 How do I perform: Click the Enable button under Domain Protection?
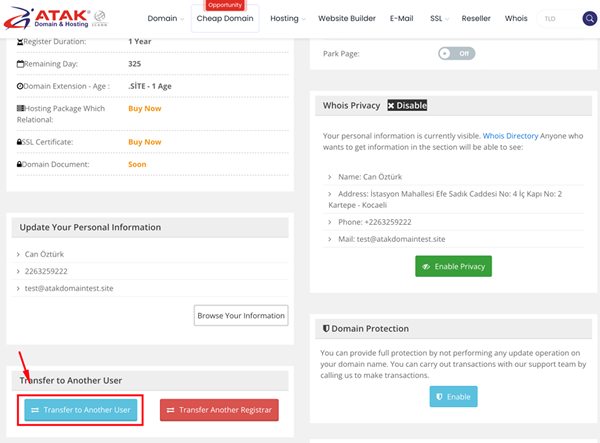(x=453, y=397)
